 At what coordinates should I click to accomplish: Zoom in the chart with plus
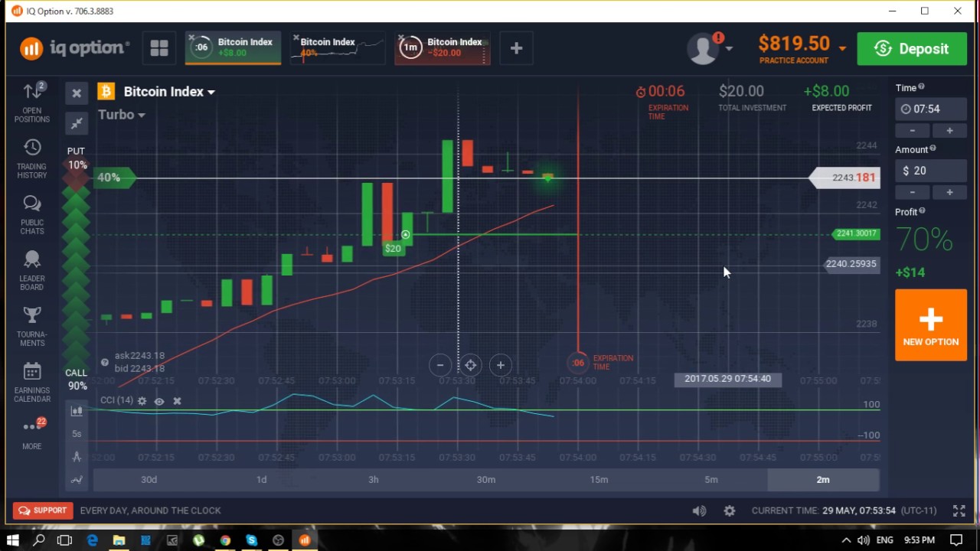(x=500, y=365)
